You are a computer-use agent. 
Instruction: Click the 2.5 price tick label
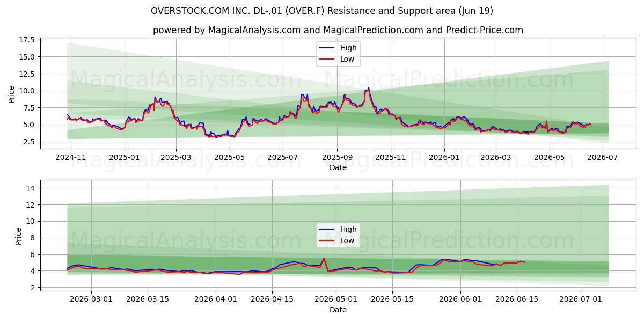[29, 142]
